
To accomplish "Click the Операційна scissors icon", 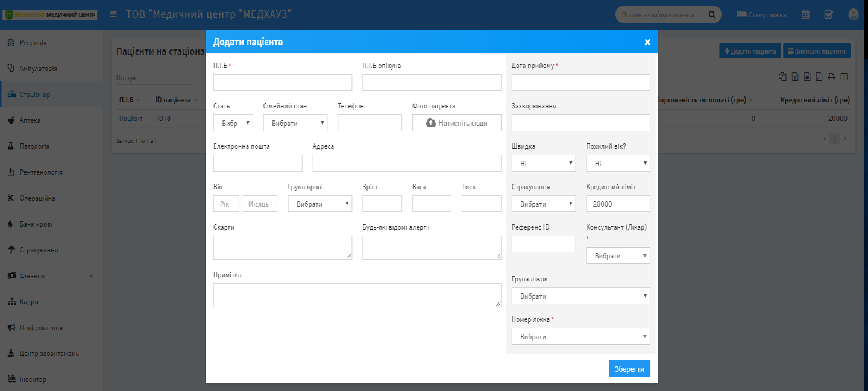I will [11, 198].
